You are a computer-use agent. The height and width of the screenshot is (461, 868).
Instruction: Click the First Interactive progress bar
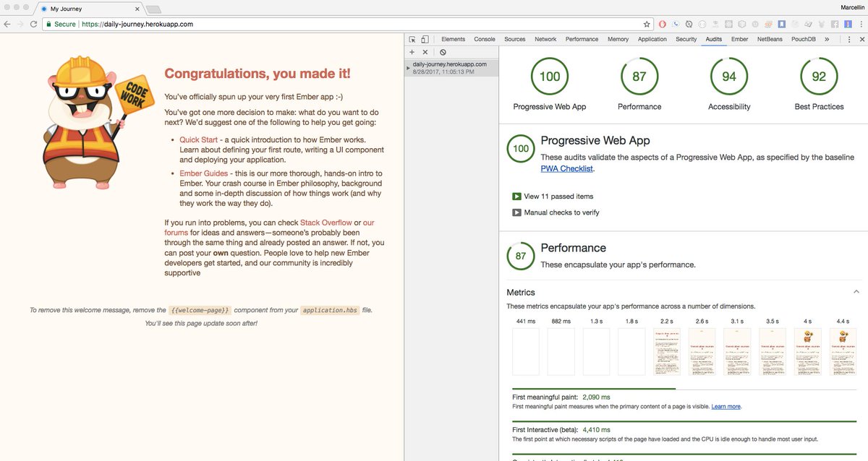686,421
